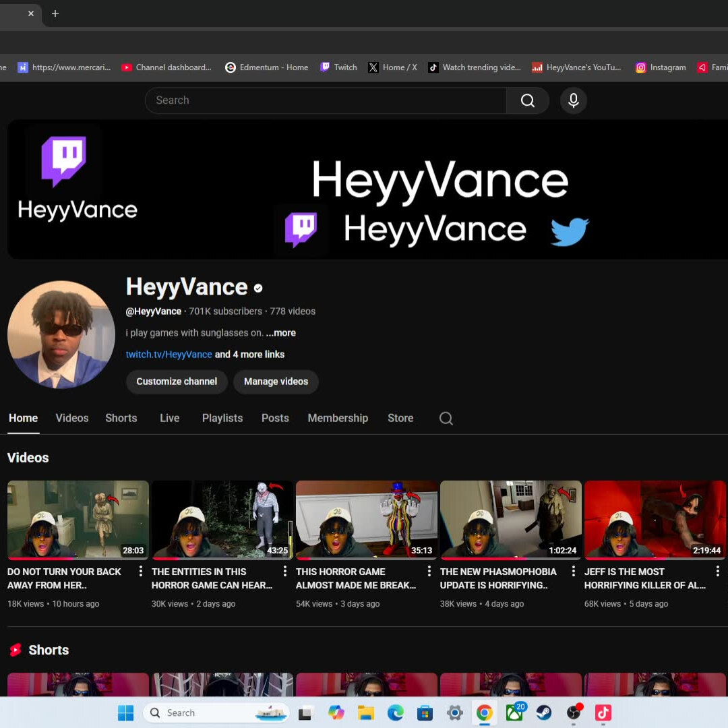Open the Mercari bookmark
Viewport: 728px width, 728px height.
pos(64,67)
